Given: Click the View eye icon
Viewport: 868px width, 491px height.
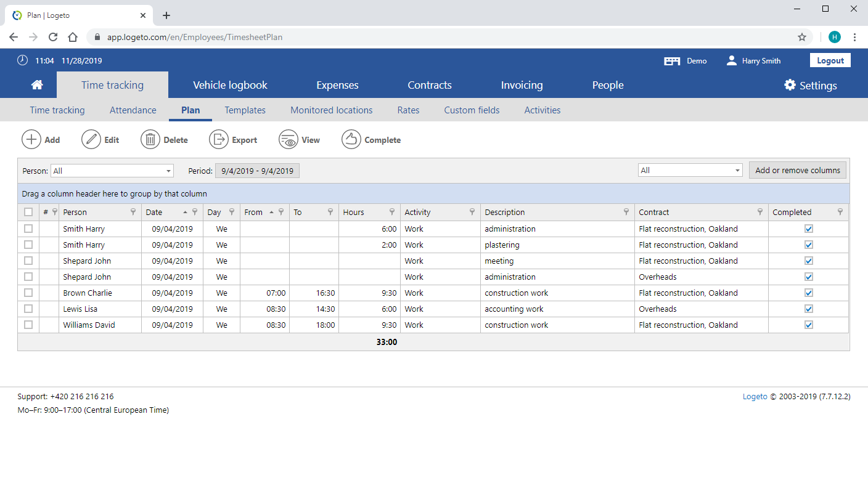Looking at the screenshot, I should [x=289, y=140].
